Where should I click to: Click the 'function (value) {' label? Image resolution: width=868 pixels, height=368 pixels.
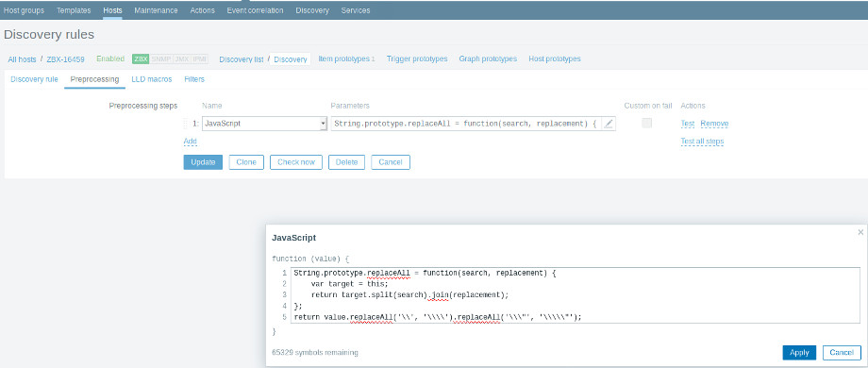coord(310,259)
